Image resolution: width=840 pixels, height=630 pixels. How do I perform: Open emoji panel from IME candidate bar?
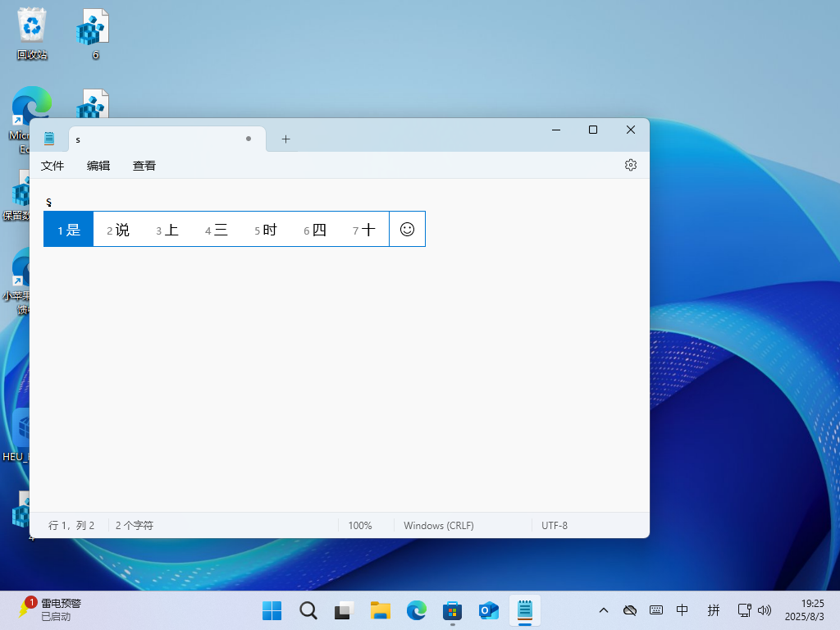407,230
